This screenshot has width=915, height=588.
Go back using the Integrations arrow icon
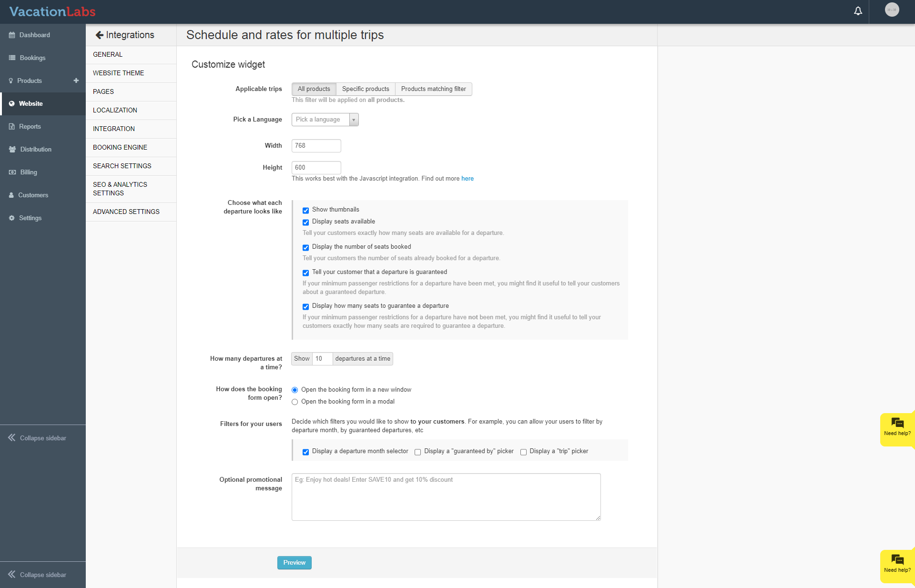pos(99,35)
